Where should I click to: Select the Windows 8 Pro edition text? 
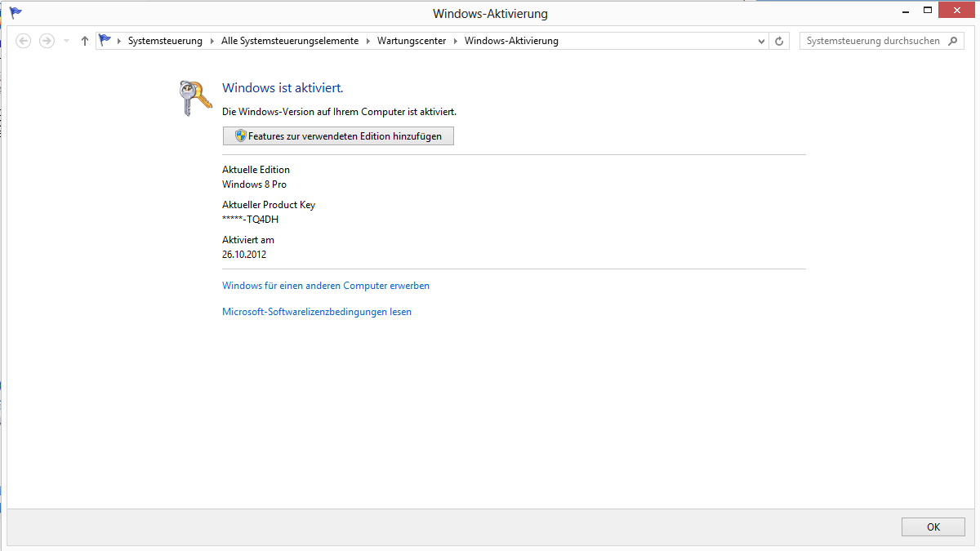tap(254, 184)
